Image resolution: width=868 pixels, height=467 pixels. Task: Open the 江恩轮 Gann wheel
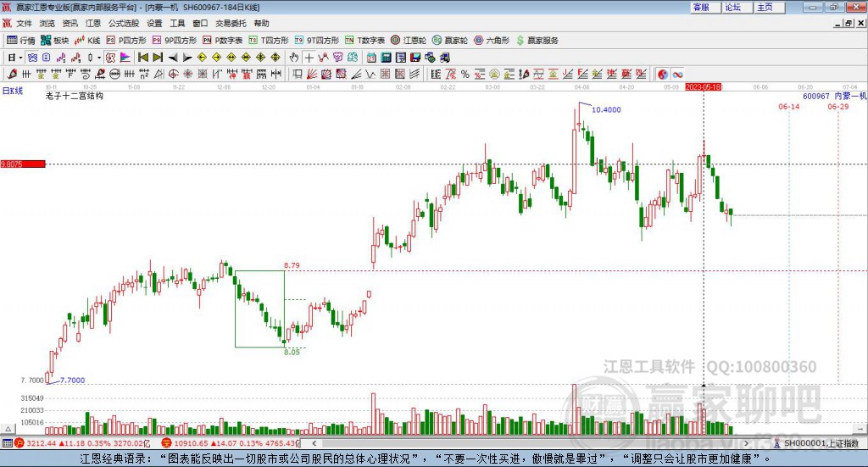click(x=409, y=41)
